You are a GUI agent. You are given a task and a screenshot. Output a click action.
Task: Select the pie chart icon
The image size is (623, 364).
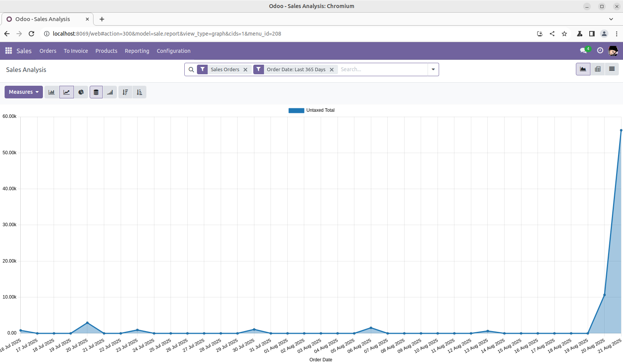tap(81, 92)
